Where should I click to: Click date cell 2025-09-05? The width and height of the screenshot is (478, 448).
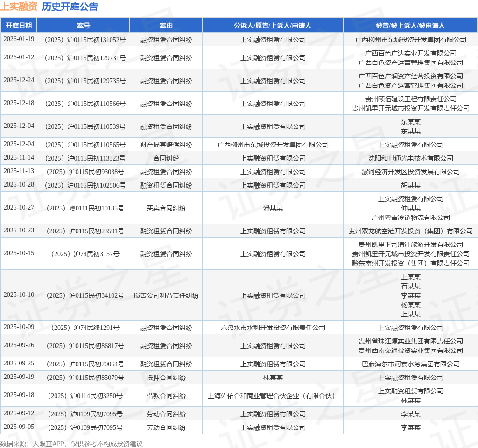(x=19, y=427)
